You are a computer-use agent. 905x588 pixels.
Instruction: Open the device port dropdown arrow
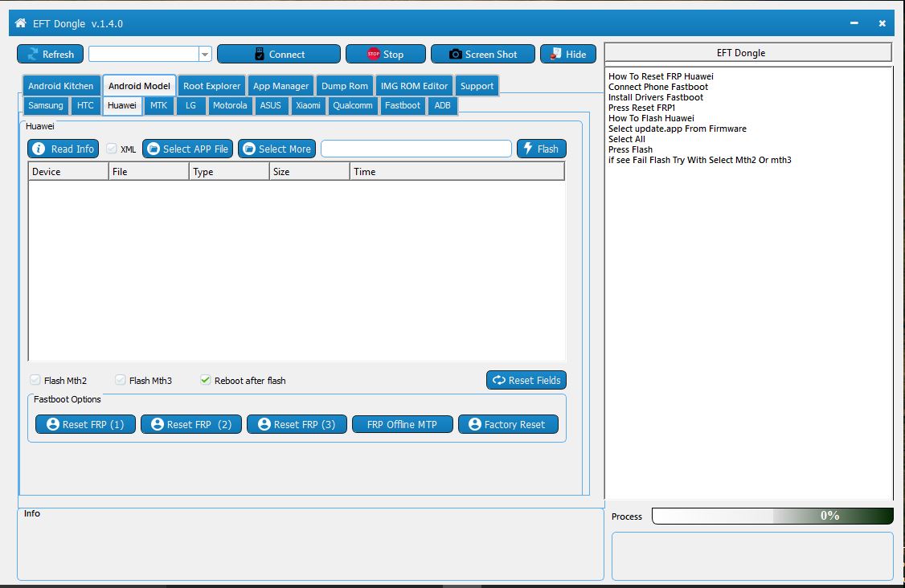pos(205,55)
